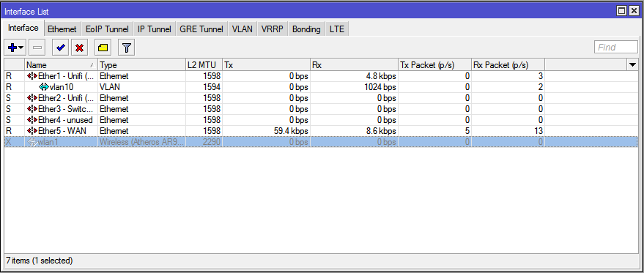Select the Ether1 - Unifi ethernet icon
The height and width of the screenshot is (273, 644).
click(32, 76)
